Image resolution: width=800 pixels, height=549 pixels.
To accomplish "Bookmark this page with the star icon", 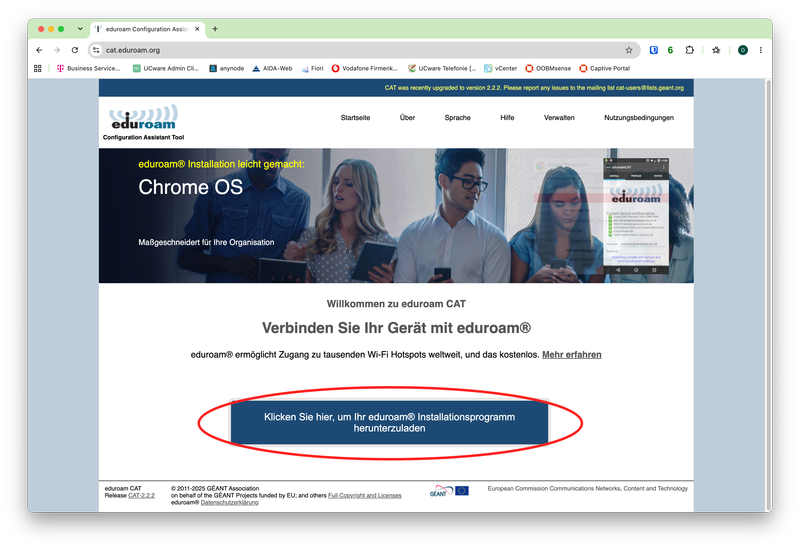I will click(629, 50).
